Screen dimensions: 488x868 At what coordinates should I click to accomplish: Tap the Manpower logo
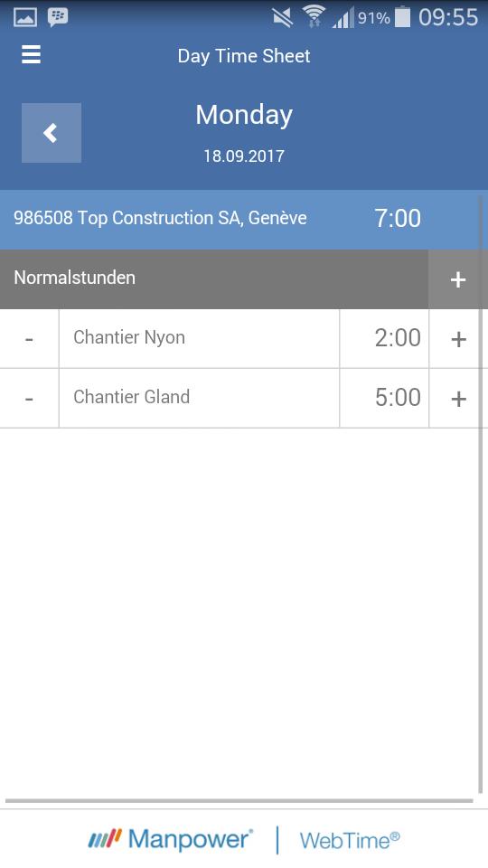170,839
